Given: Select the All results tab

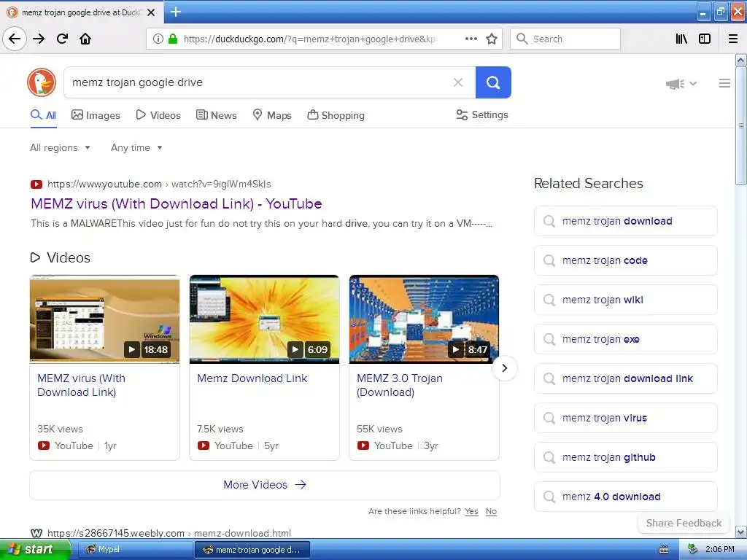Looking at the screenshot, I should tap(43, 115).
